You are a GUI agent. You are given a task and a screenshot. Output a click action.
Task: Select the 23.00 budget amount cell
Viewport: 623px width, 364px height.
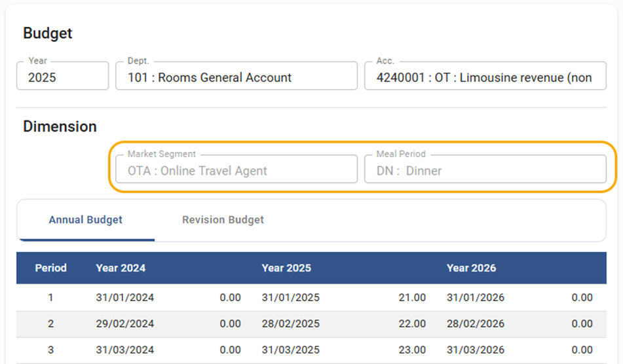(x=412, y=350)
